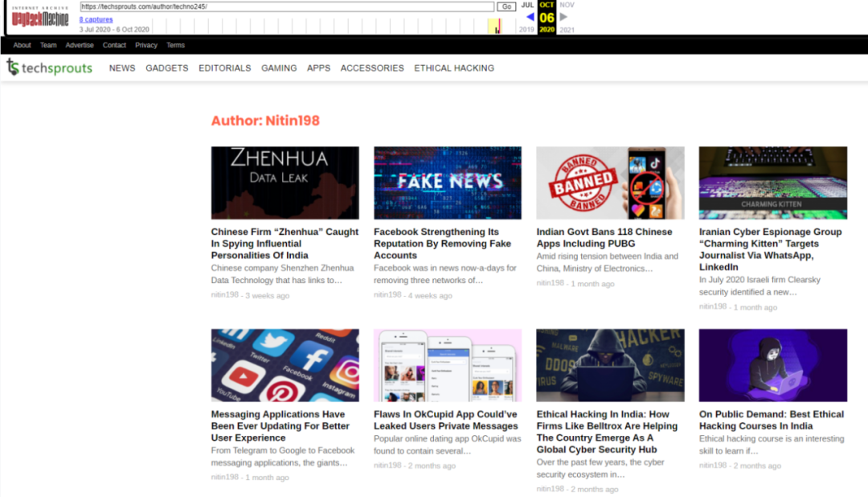This screenshot has height=497, width=868.
Task: Open Indian Govt Bans 118 Chinese Apps title
Action: tap(604, 238)
